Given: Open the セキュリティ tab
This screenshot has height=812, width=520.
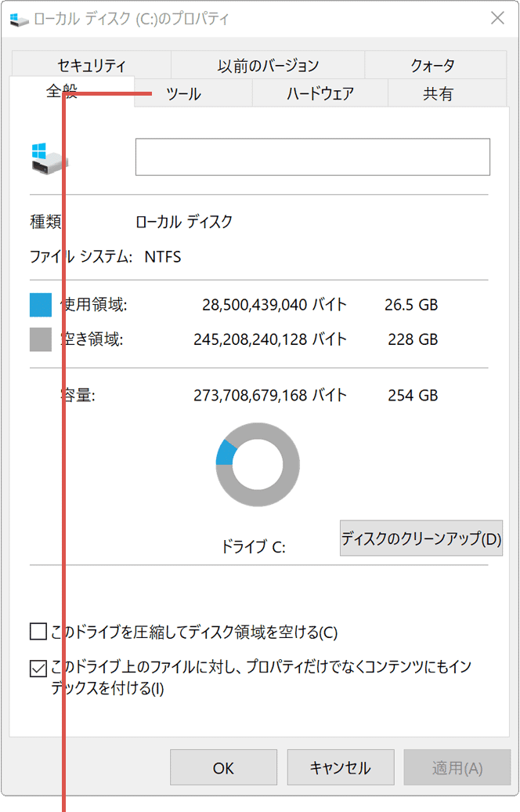Looking at the screenshot, I should pyautogui.click(x=91, y=65).
